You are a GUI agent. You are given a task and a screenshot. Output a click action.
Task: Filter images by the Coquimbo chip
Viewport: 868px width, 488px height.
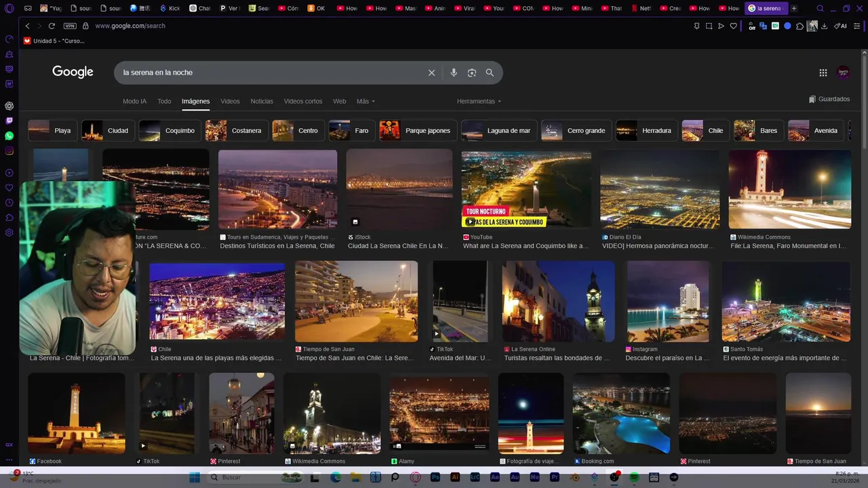170,130
